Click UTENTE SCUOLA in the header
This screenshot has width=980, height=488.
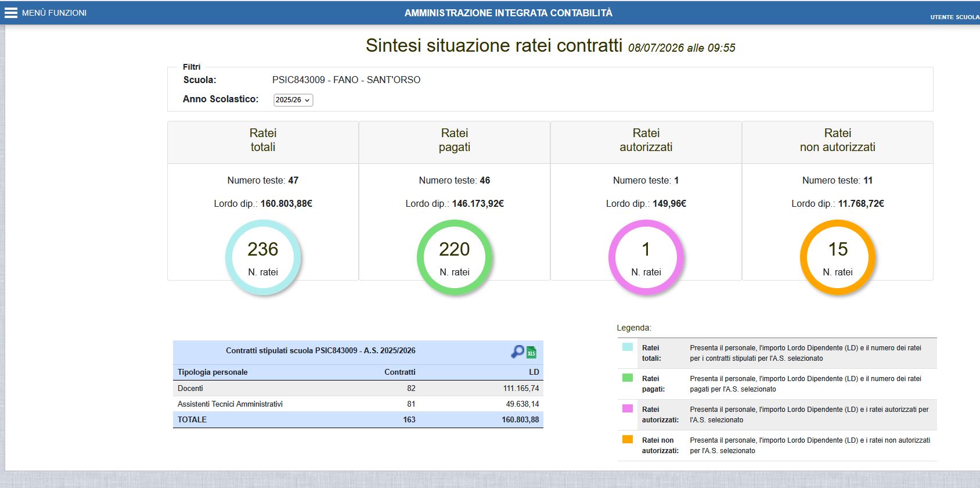[x=954, y=17]
